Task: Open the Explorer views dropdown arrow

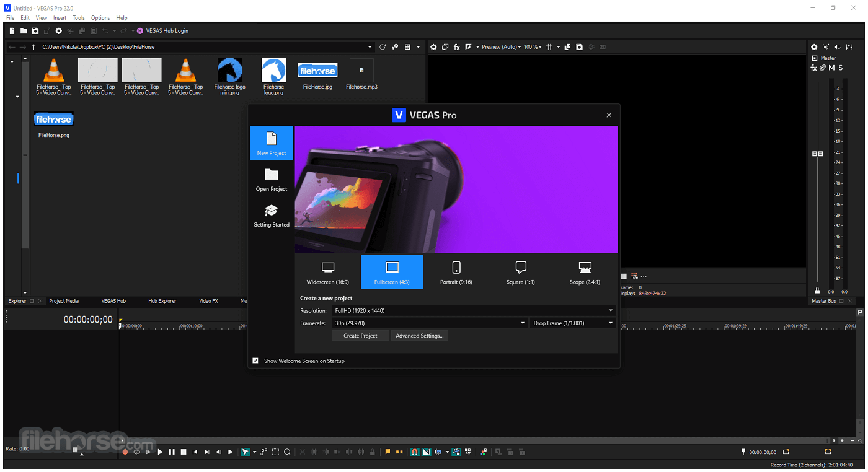Action: point(418,47)
